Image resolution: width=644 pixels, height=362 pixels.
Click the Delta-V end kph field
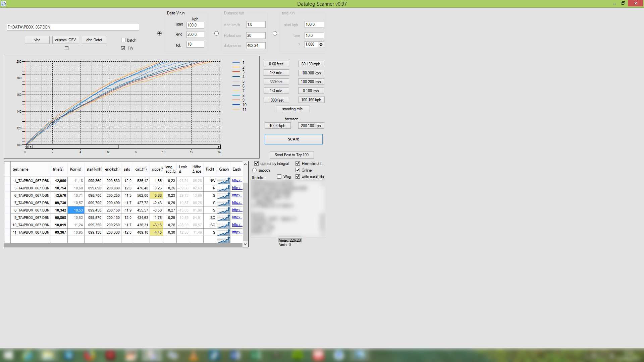[195, 35]
